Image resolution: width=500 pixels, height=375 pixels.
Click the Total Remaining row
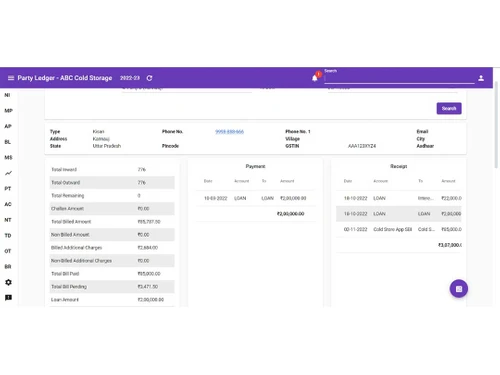point(112,196)
